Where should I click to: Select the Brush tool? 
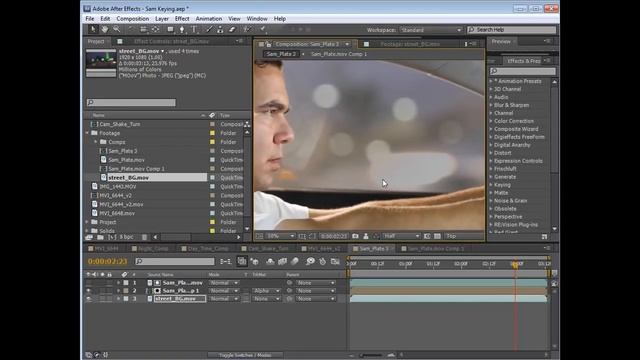pos(209,29)
